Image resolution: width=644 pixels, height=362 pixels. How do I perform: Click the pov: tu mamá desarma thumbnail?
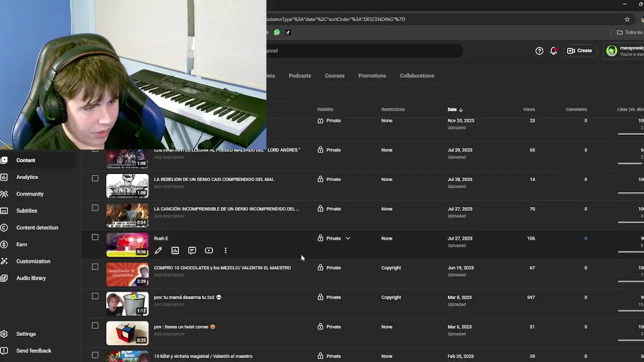click(x=127, y=304)
